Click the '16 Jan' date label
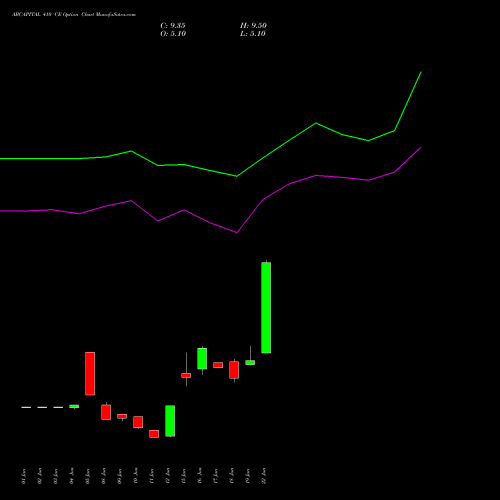This screenshot has width=500, height=500. pyautogui.click(x=200, y=476)
